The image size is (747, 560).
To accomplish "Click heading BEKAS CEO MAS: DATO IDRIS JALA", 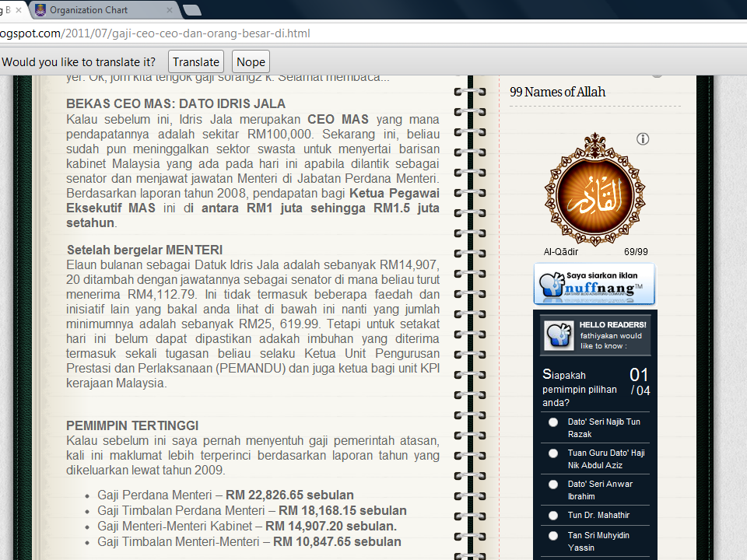I will click(176, 103).
